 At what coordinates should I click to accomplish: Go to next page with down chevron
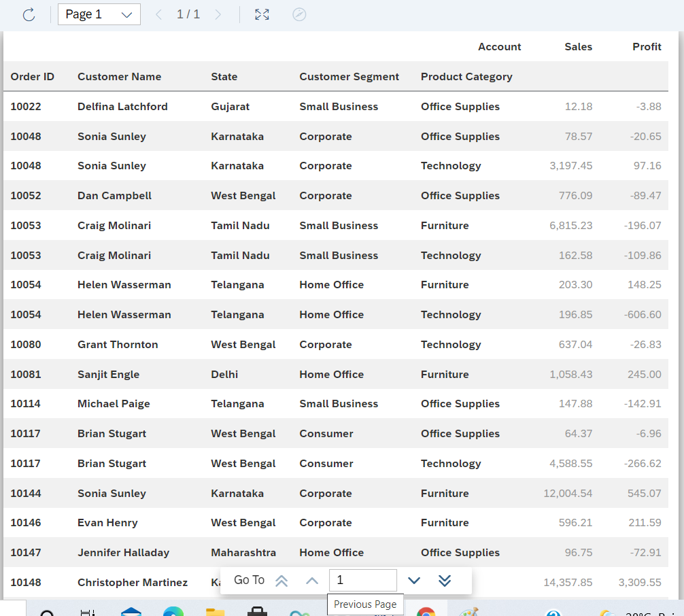(413, 581)
